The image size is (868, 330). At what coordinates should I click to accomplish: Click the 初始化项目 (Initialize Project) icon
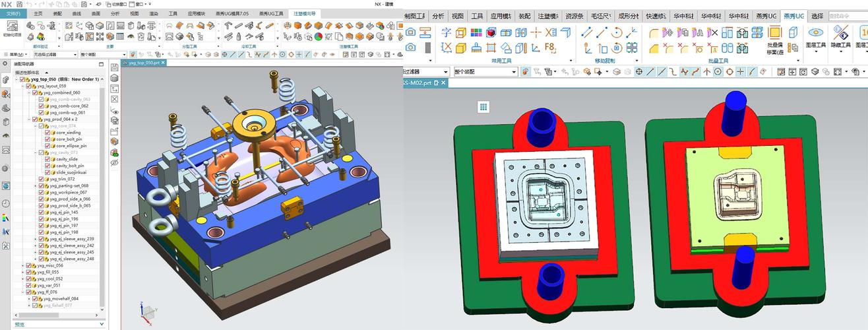(x=11, y=28)
